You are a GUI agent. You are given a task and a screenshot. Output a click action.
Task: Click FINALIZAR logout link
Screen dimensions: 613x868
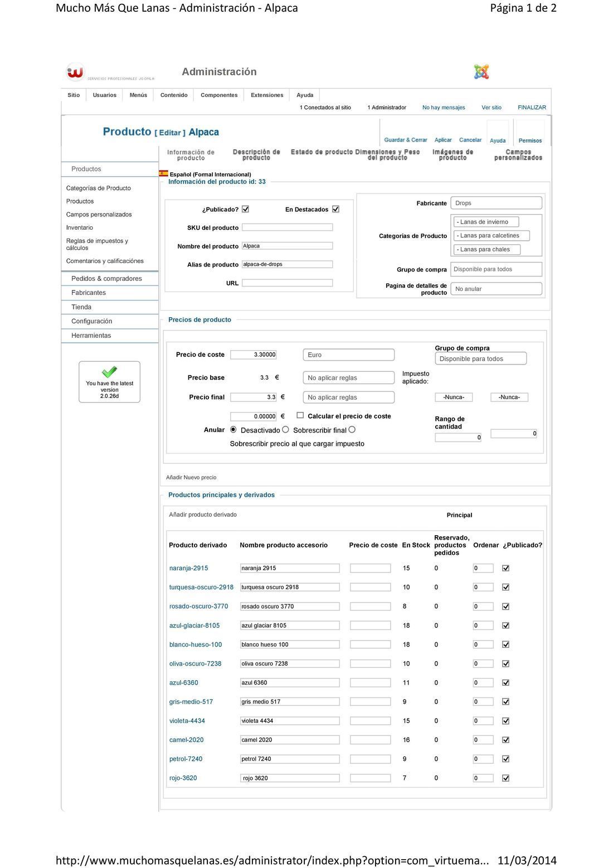tap(532, 108)
